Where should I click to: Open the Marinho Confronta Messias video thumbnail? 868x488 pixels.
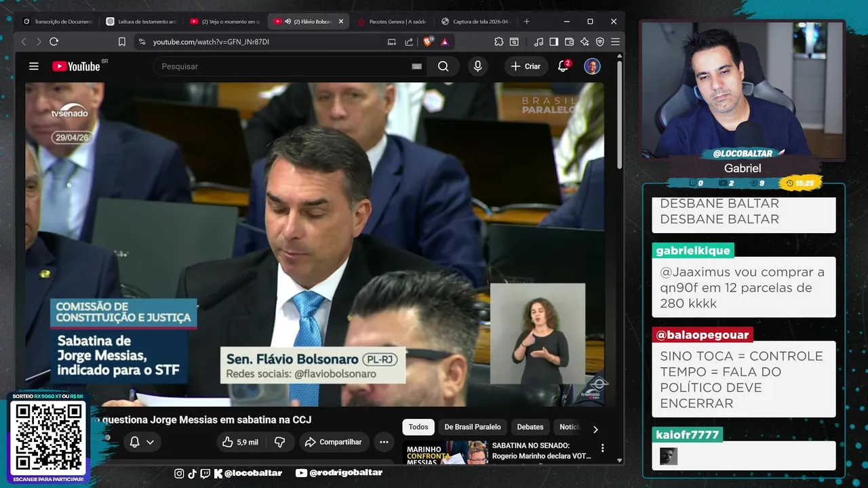tap(446, 452)
